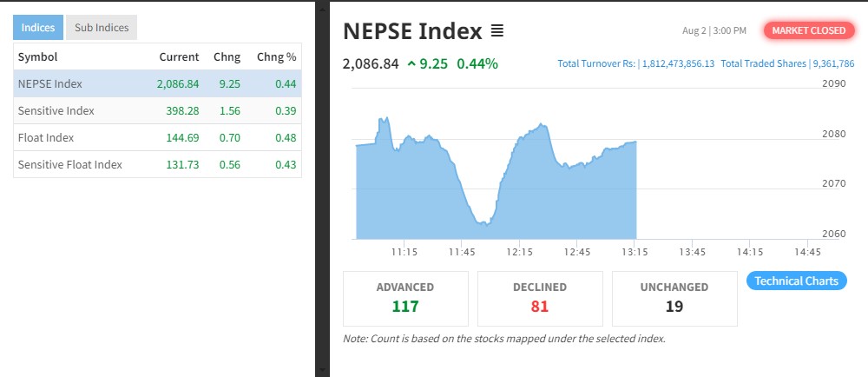Click the Market Closed status badge

pos(808,30)
